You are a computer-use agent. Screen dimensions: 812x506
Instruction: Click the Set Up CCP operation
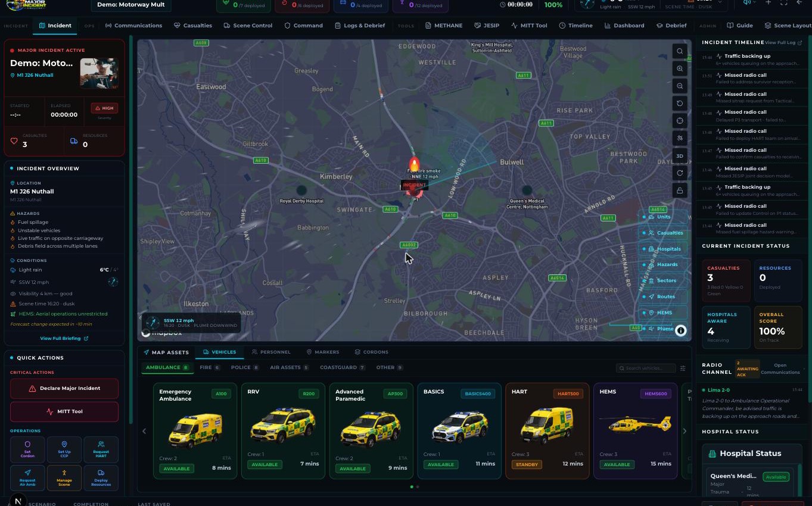click(64, 449)
